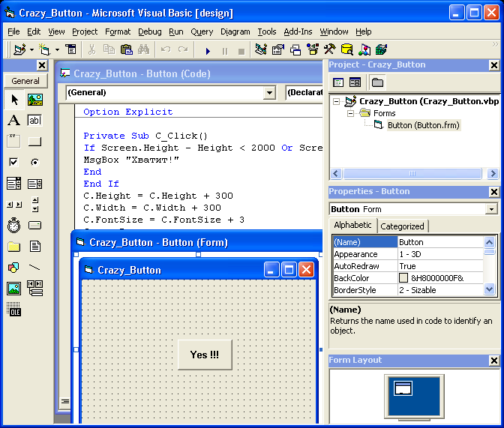Open the Debug menu

pyautogui.click(x=149, y=31)
